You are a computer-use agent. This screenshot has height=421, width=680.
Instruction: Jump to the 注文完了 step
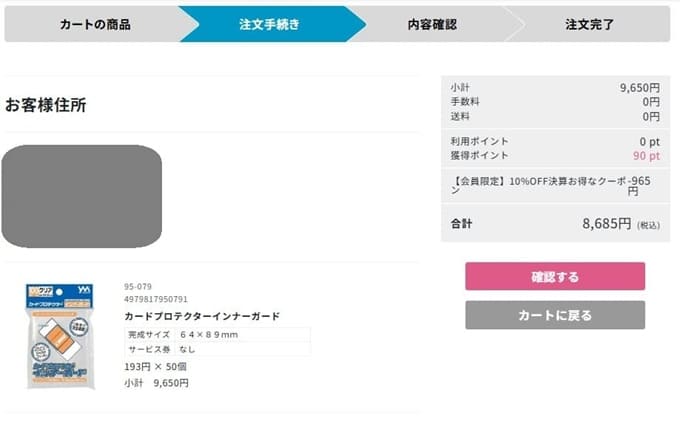(589, 24)
